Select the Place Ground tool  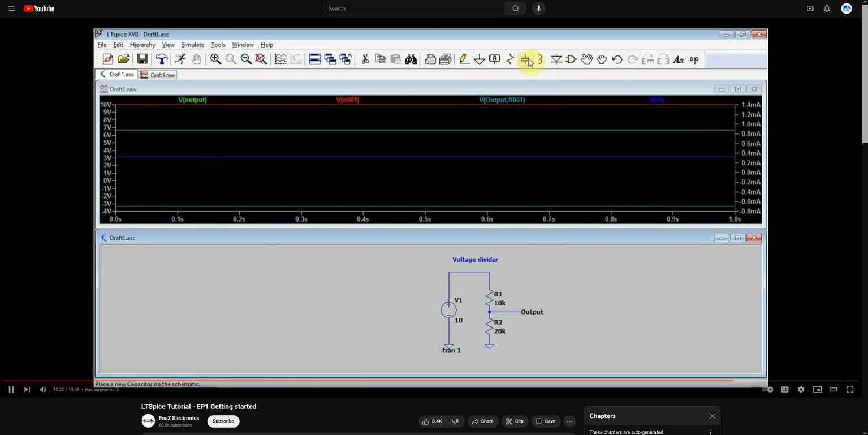click(480, 59)
